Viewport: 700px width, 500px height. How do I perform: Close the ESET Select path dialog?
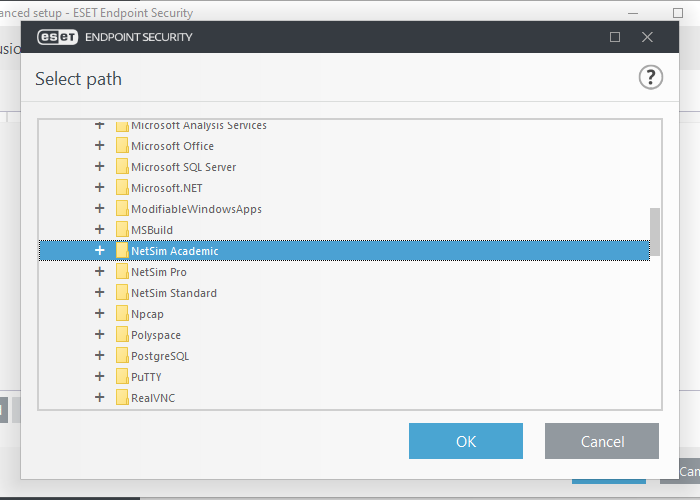pos(647,37)
